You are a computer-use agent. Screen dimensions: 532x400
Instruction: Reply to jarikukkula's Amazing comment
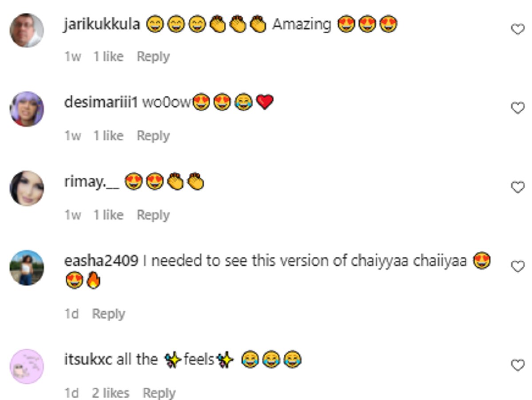(x=153, y=57)
